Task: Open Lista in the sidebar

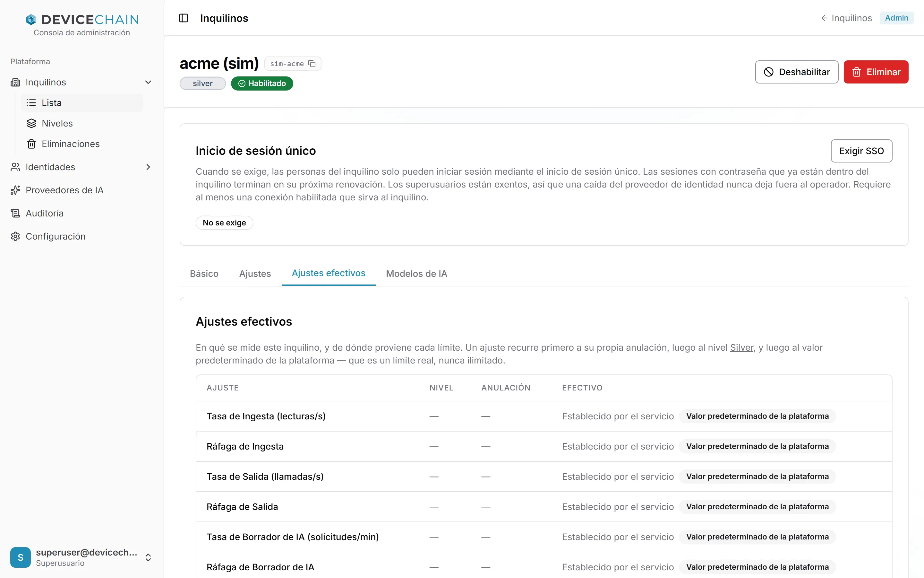Action: 82,103
